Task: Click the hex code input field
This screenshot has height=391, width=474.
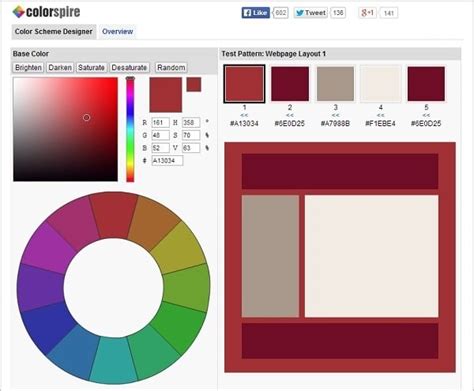Action: coord(167,160)
